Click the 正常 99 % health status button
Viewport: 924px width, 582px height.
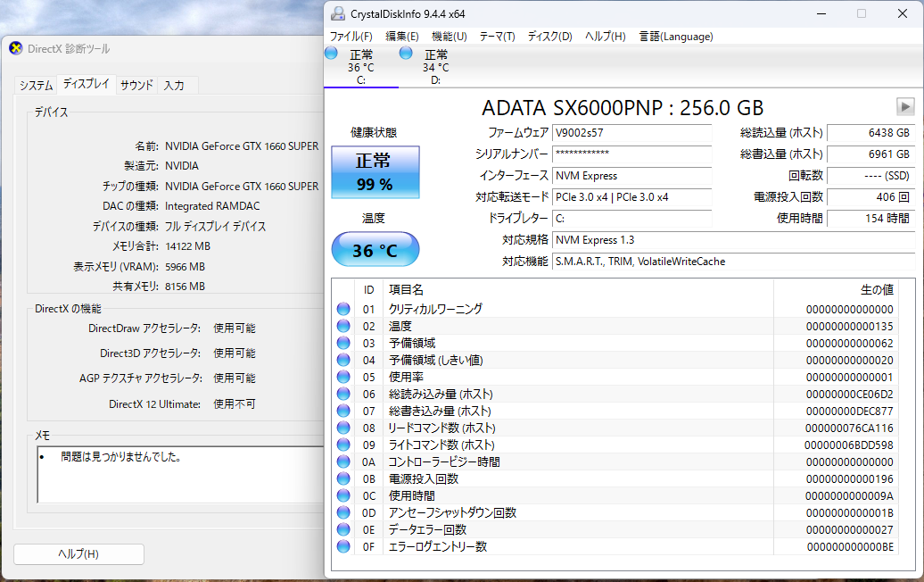(x=375, y=172)
